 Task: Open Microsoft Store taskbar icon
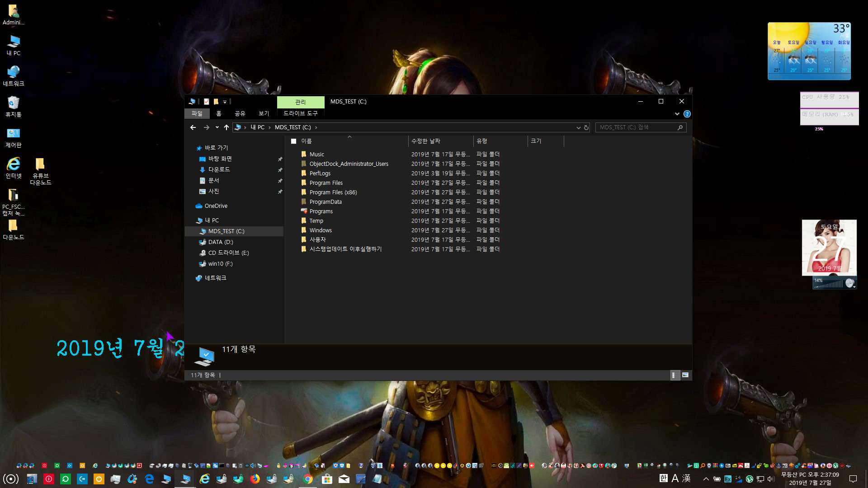327,479
